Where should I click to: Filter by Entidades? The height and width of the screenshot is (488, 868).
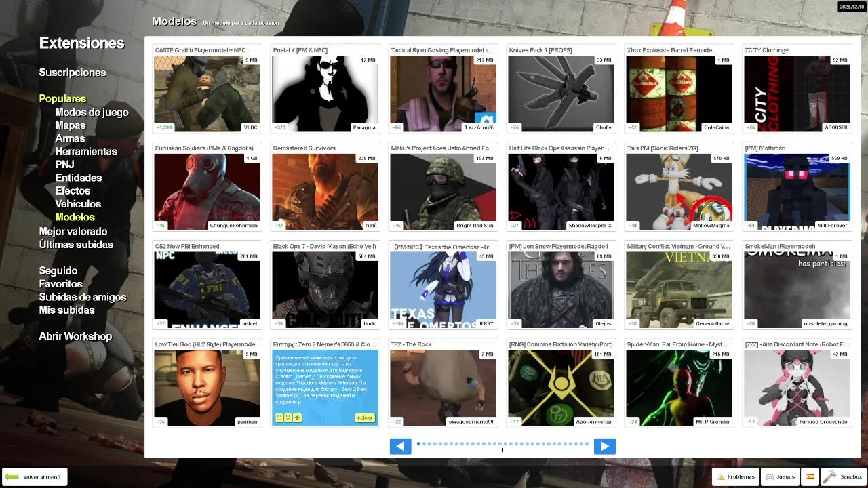(x=79, y=178)
